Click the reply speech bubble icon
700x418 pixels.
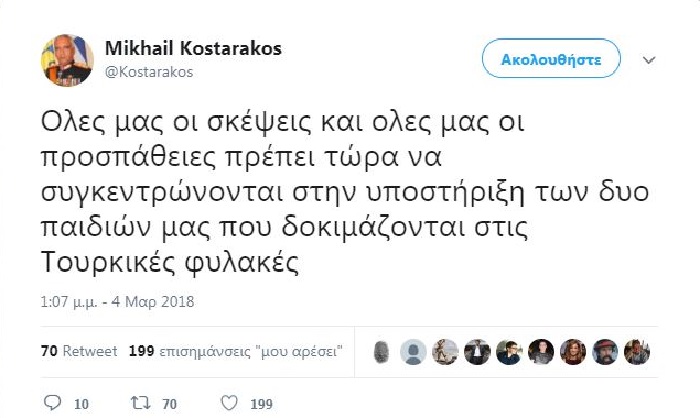click(x=53, y=403)
